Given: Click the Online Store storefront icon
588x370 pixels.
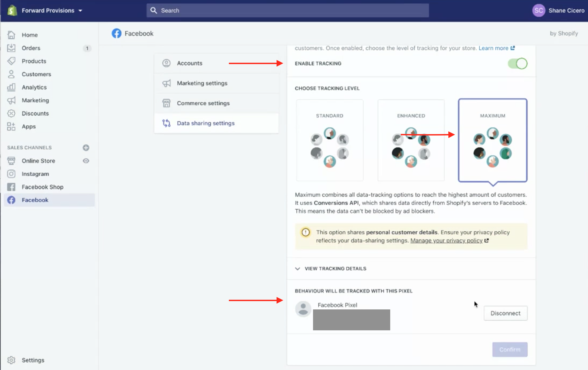Looking at the screenshot, I should (11, 161).
